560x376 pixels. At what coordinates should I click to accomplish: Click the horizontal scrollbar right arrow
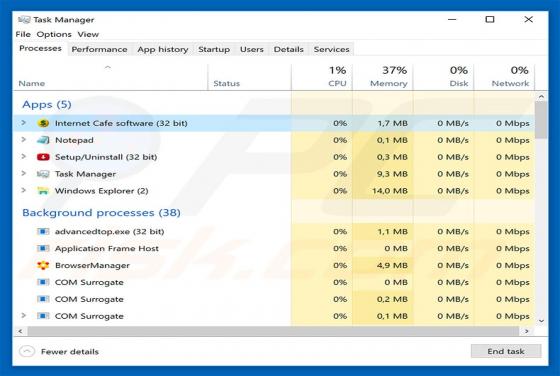(x=526, y=331)
